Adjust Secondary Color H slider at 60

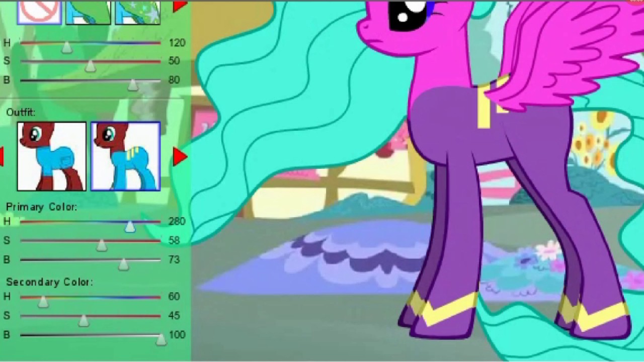[43, 301]
